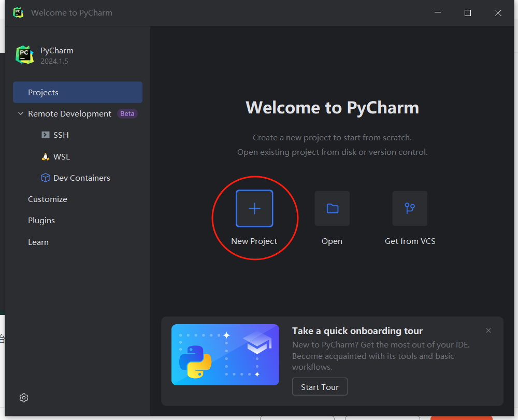Image resolution: width=518 pixels, height=420 pixels.
Task: Open the Plugins tab
Action: [x=41, y=220]
